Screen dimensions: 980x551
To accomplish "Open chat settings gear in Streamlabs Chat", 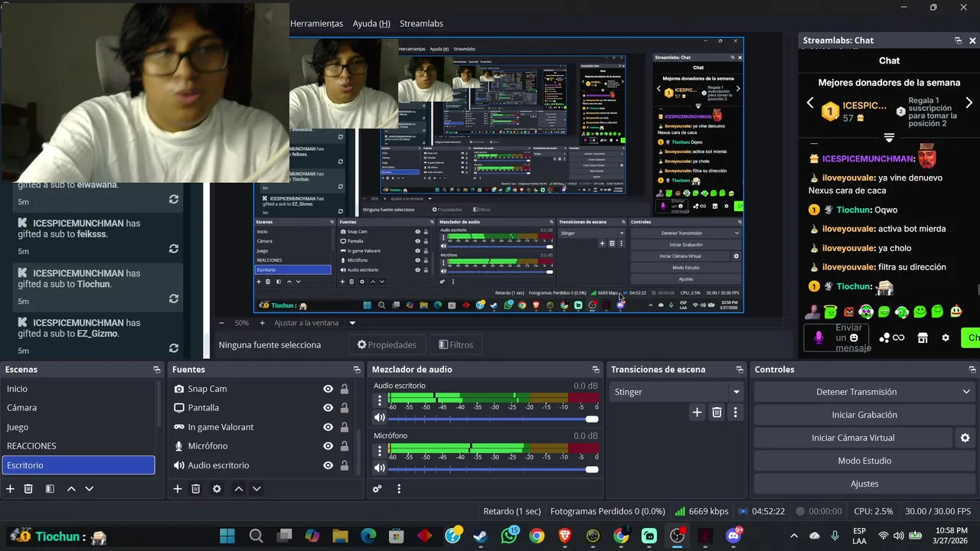I will pyautogui.click(x=946, y=337).
